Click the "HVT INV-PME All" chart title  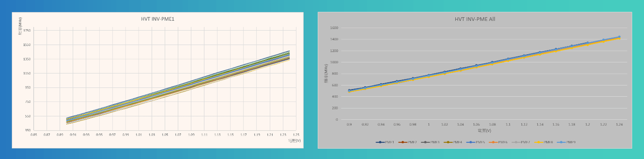[475, 19]
